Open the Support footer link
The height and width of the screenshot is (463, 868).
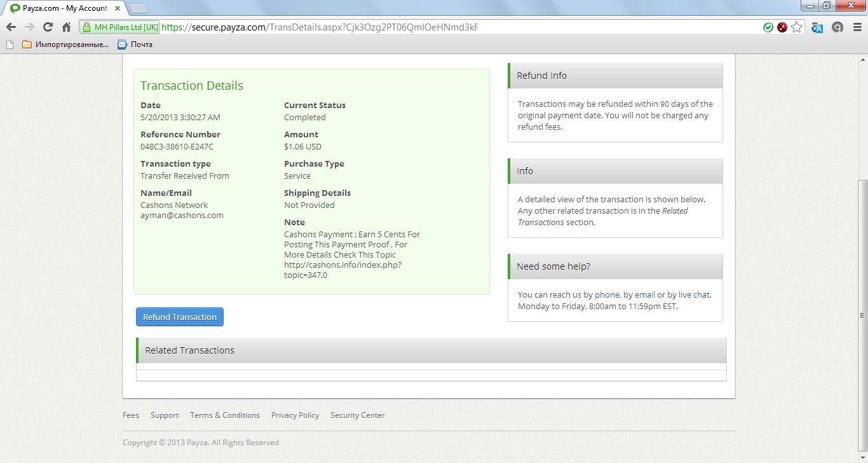(165, 415)
